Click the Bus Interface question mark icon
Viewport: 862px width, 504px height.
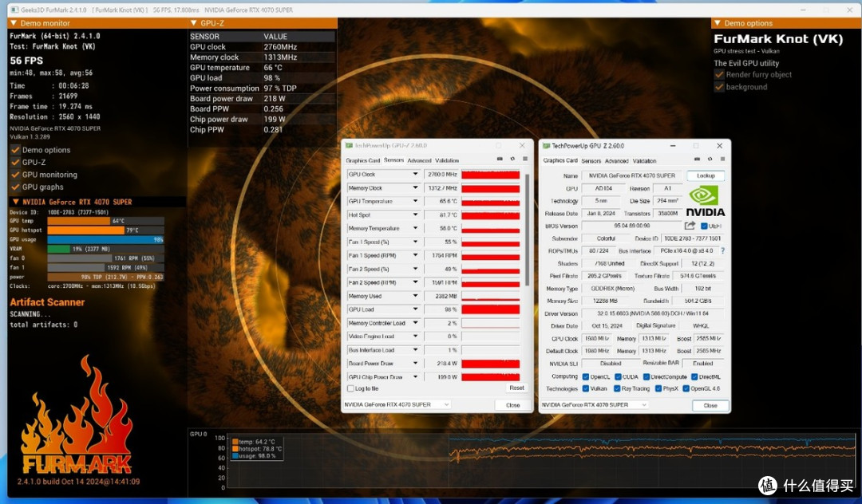(x=723, y=250)
